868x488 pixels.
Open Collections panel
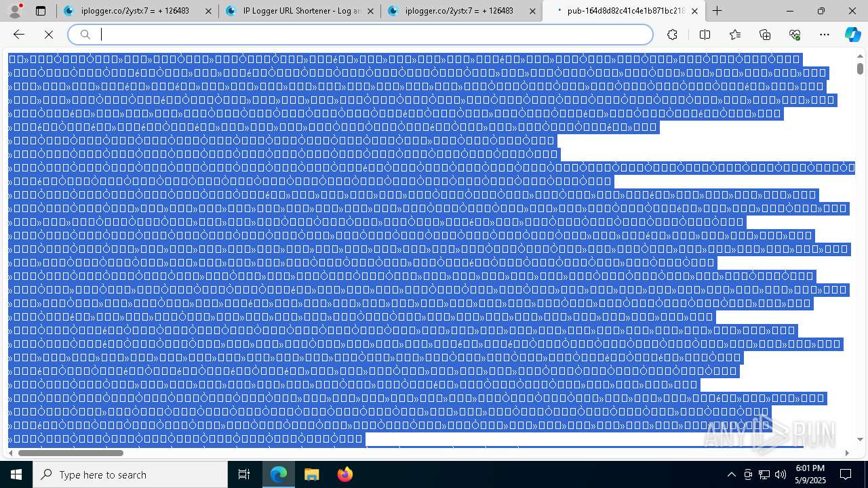point(765,35)
